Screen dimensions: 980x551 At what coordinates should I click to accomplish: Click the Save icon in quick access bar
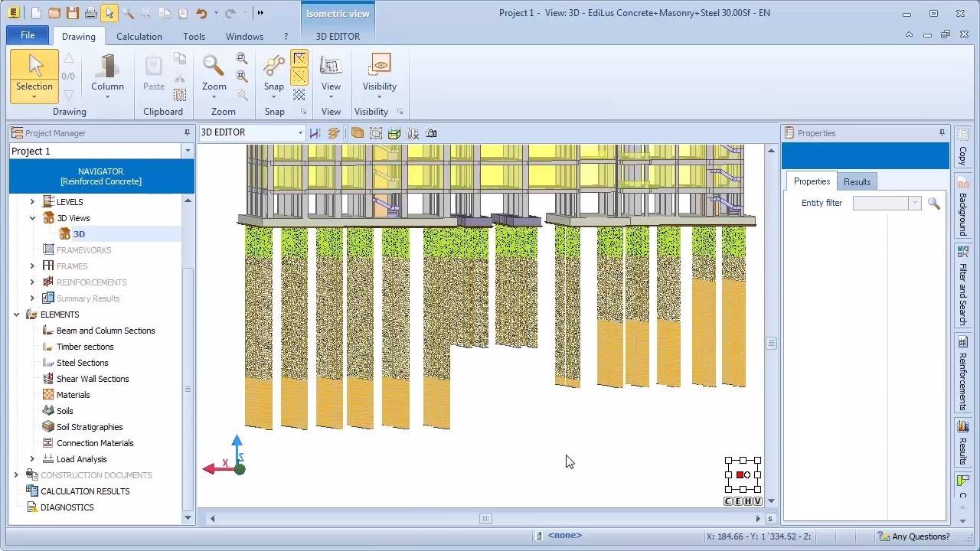click(73, 13)
